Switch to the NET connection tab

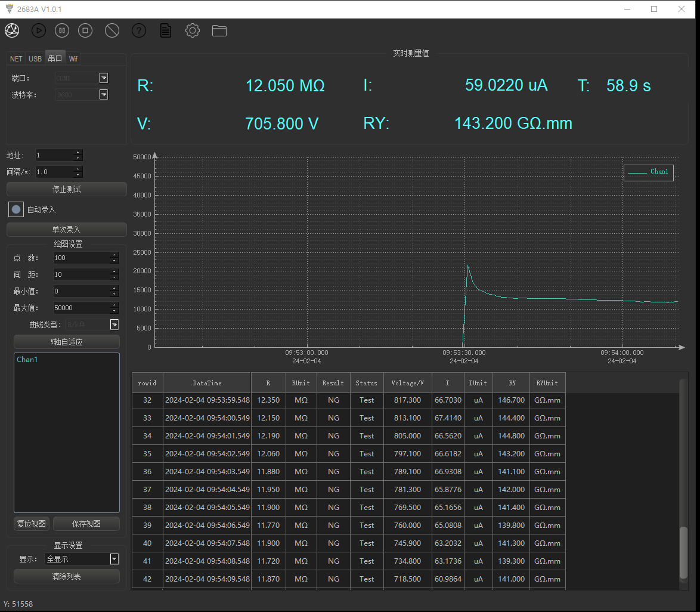(x=16, y=58)
